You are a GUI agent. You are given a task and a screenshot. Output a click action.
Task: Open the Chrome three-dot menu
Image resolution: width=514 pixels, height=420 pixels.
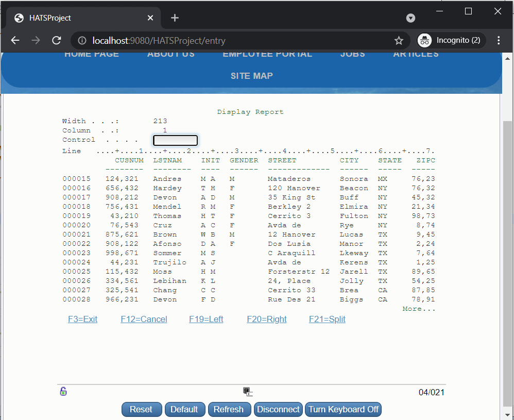pos(498,40)
